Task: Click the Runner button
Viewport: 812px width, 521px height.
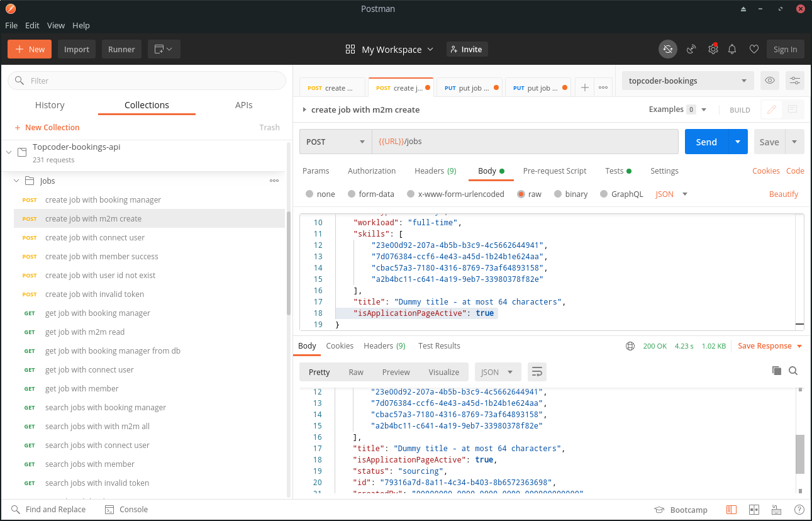Action: pos(121,49)
